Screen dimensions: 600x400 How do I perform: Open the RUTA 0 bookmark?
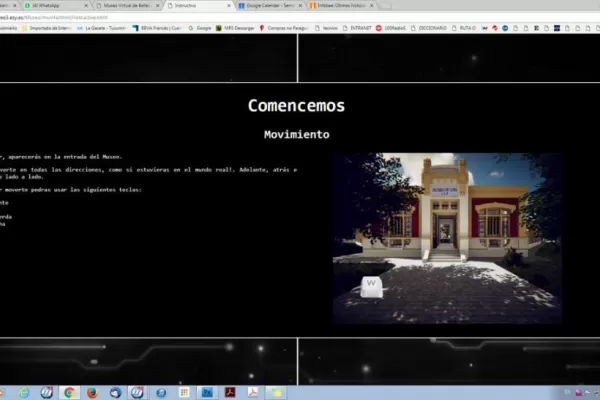pos(464,28)
